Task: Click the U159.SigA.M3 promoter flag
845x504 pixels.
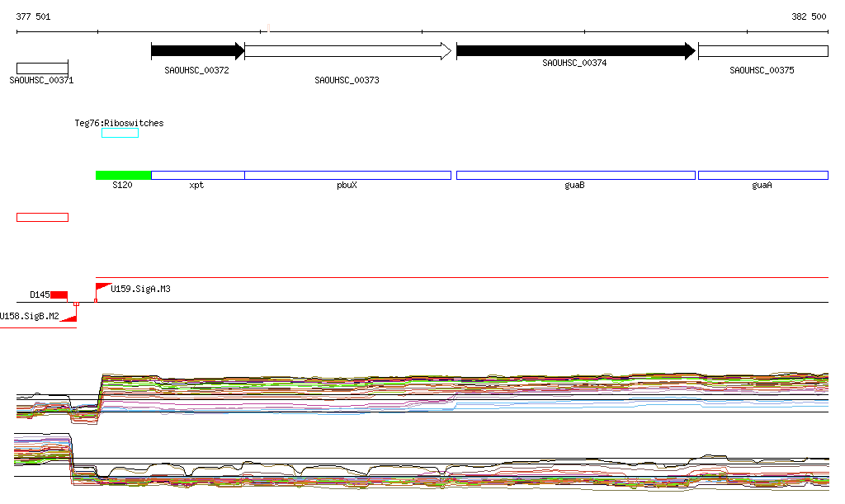Action: coord(103,287)
